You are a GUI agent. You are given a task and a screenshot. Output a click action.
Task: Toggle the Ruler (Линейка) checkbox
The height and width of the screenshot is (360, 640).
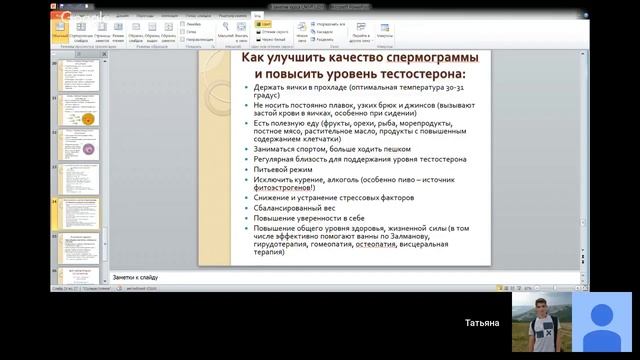click(x=182, y=24)
